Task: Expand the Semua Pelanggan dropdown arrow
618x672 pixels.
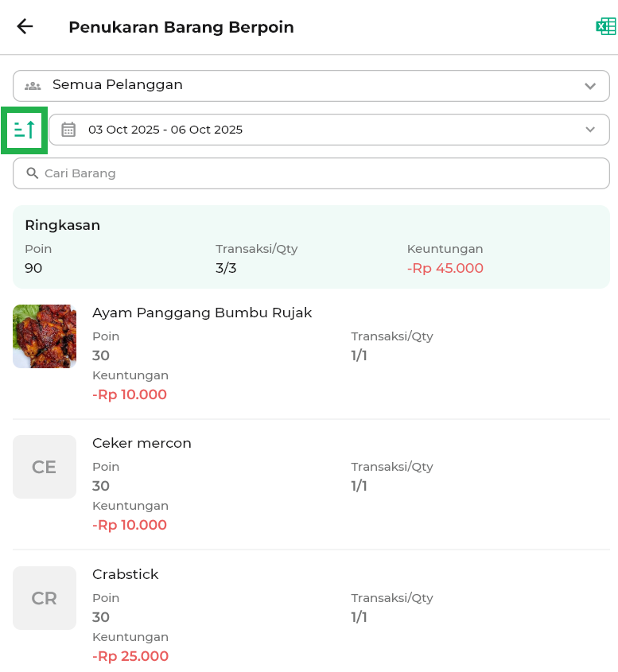Action: [589, 86]
